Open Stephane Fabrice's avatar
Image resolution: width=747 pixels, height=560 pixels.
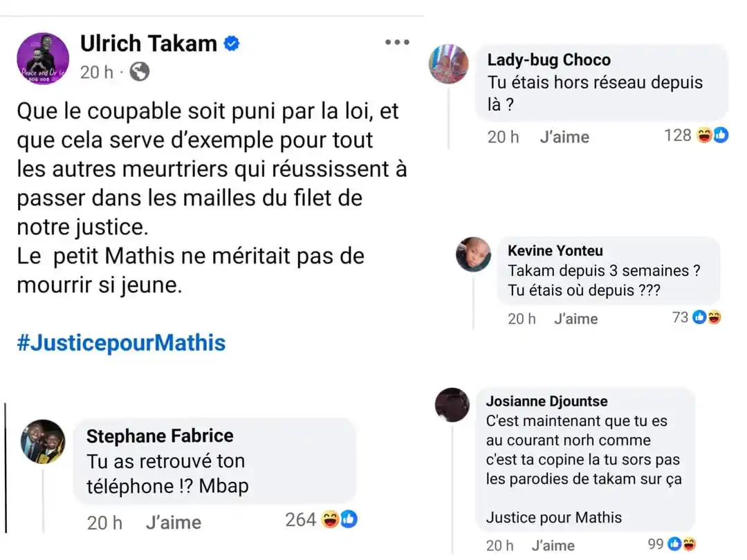click(42, 442)
